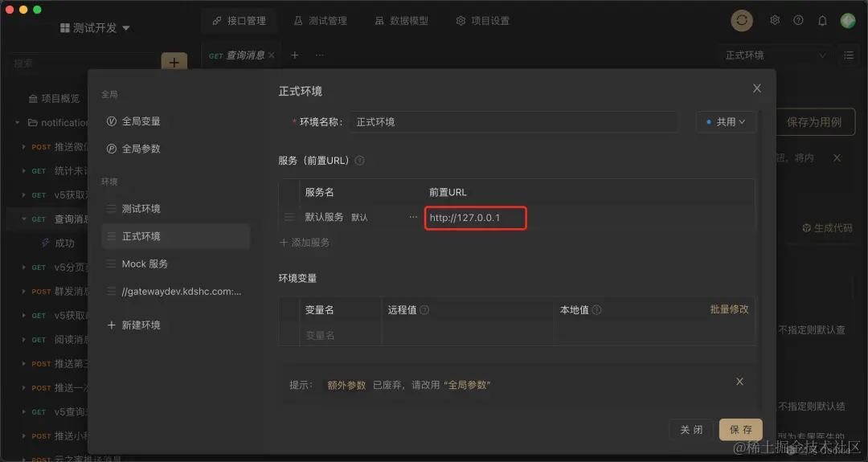
Task: Click the sync refresh icon in header
Action: pos(742,21)
